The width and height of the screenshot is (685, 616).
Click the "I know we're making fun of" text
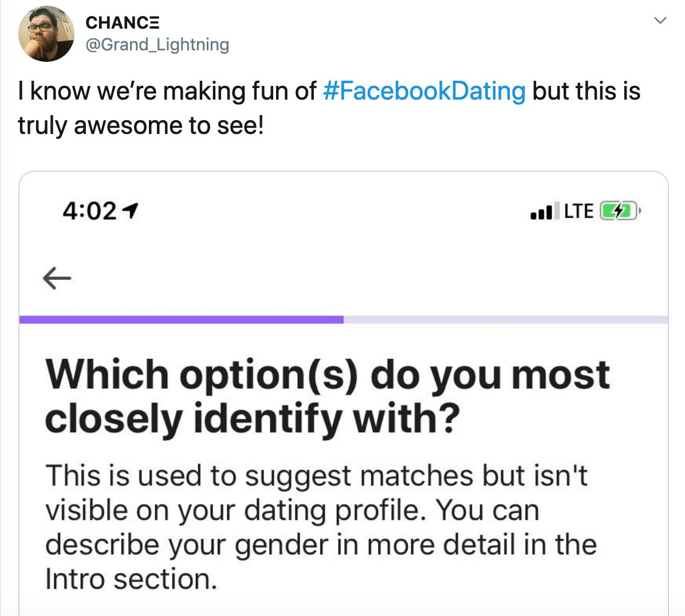pos(167,91)
